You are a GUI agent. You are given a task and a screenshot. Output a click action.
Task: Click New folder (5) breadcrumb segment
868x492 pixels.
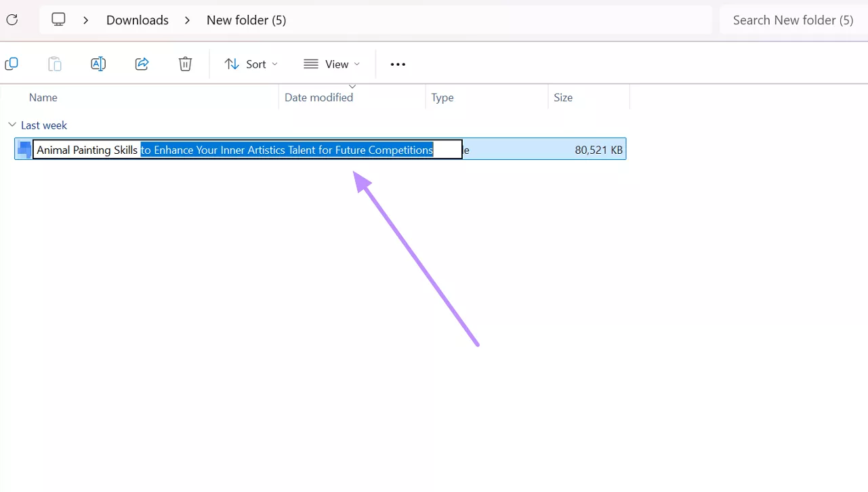point(246,20)
